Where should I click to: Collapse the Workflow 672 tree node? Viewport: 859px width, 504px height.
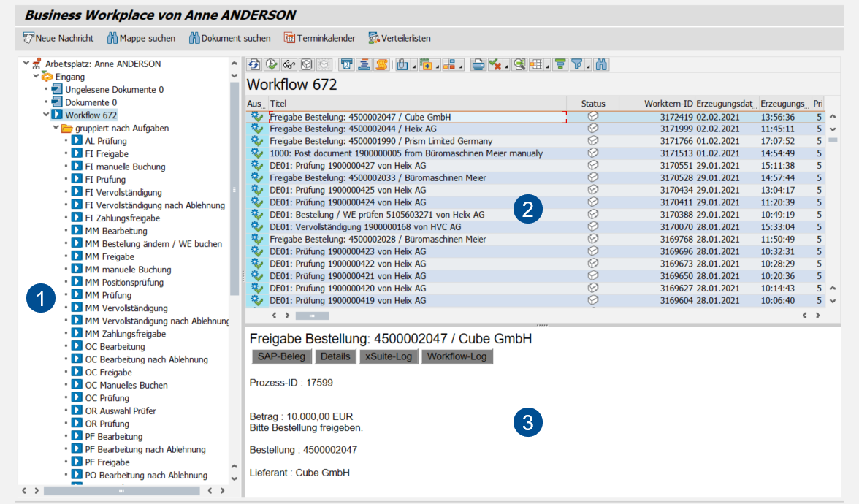(45, 115)
